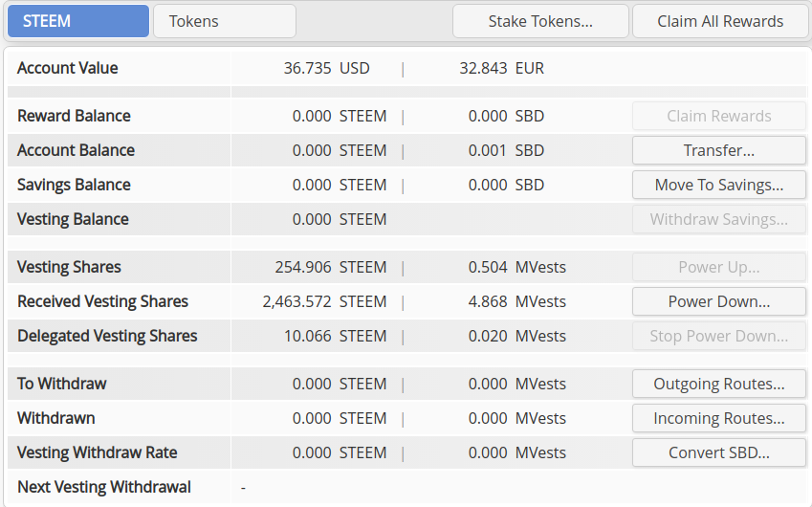Select the Vesting Balance label
Viewport: 812px width, 507px height.
tap(73, 219)
